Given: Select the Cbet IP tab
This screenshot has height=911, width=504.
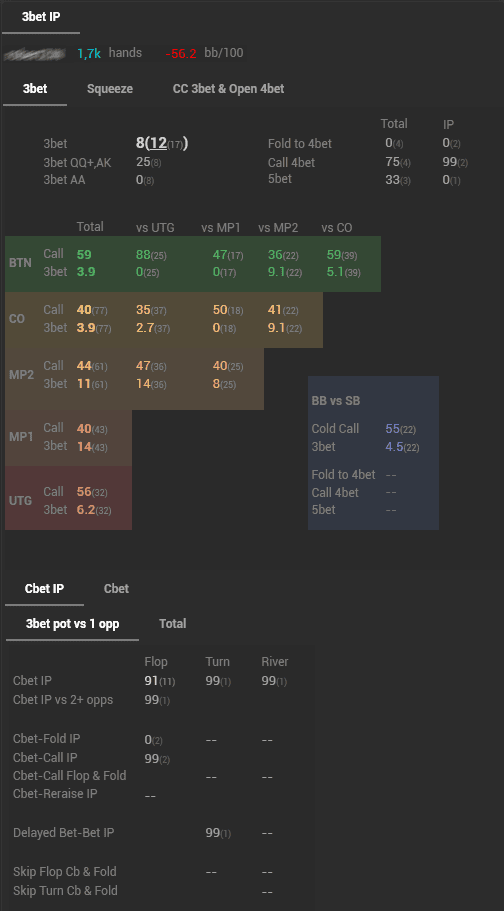Looking at the screenshot, I should coord(44,589).
